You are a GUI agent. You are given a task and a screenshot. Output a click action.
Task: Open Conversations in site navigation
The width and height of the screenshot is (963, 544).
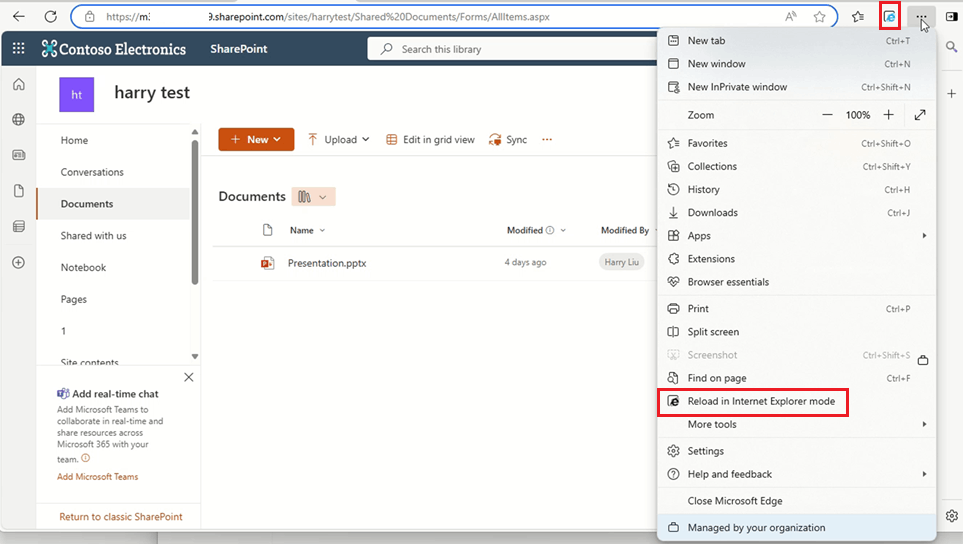(92, 172)
